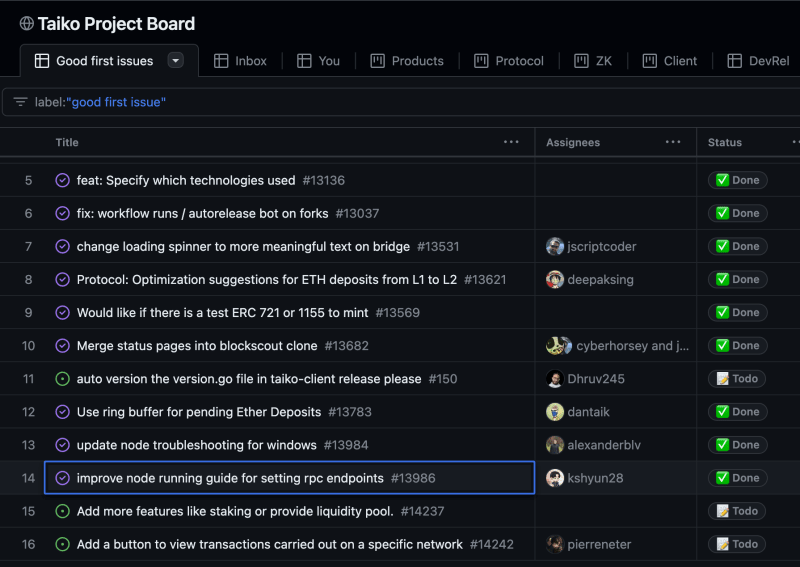Image resolution: width=800 pixels, height=567 pixels.
Task: Open issue feat: Specify which technologies used
Action: pyautogui.click(x=186, y=180)
